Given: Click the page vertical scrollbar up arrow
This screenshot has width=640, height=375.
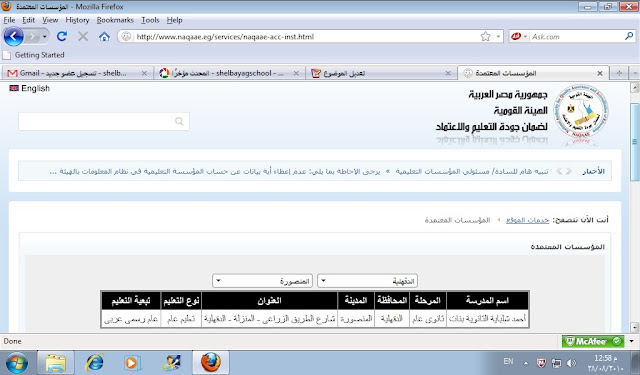Looking at the screenshot, I should 635,87.
